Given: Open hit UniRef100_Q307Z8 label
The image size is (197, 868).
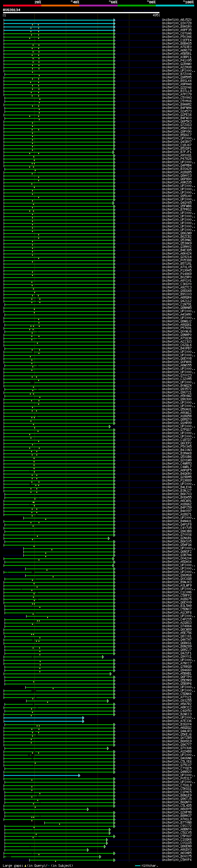Looking at the screenshot, I should coord(177,23).
